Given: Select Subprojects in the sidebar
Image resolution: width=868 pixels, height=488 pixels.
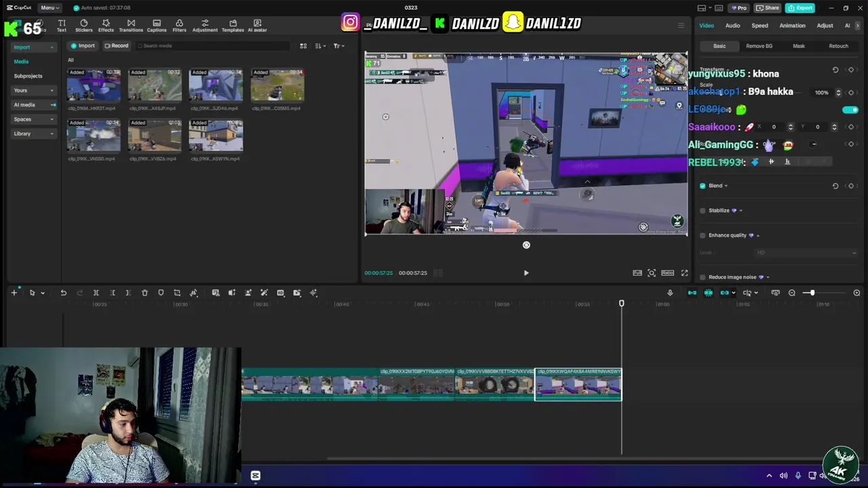Looking at the screenshot, I should point(28,76).
